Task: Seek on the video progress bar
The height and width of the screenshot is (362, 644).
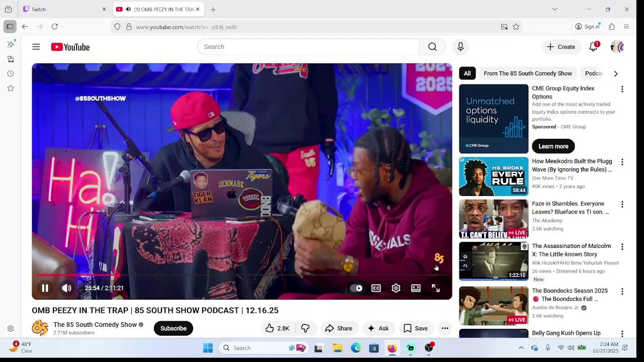Action: (x=242, y=275)
